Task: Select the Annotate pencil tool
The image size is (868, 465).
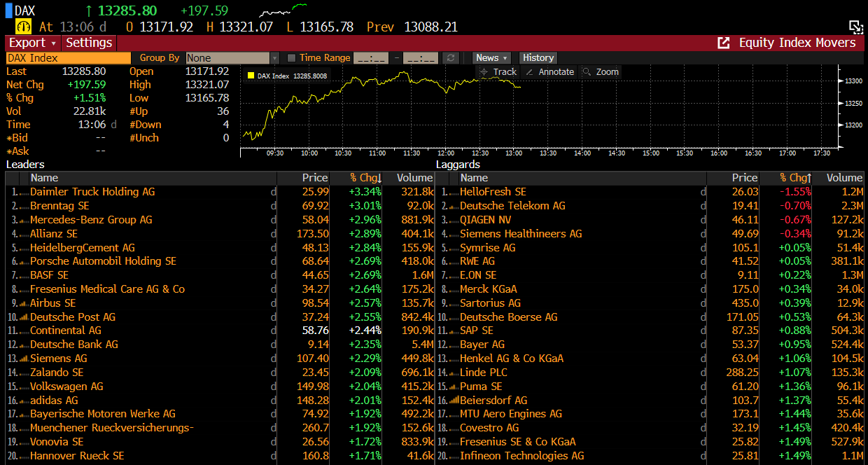Action: click(x=549, y=71)
